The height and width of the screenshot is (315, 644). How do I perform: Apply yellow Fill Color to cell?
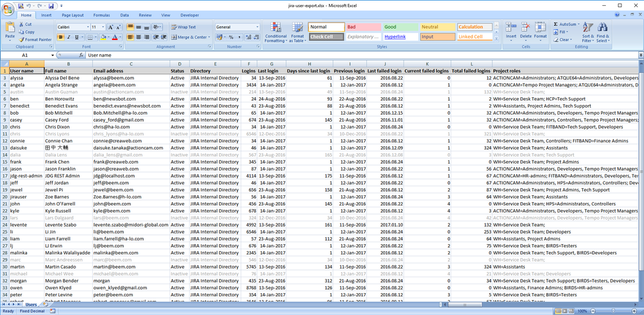coord(103,37)
